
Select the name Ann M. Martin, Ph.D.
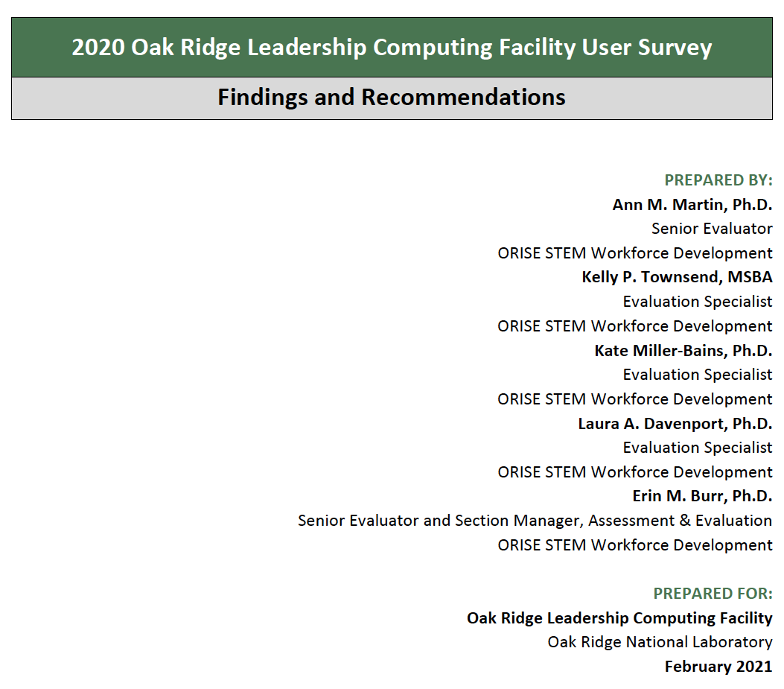coord(692,205)
